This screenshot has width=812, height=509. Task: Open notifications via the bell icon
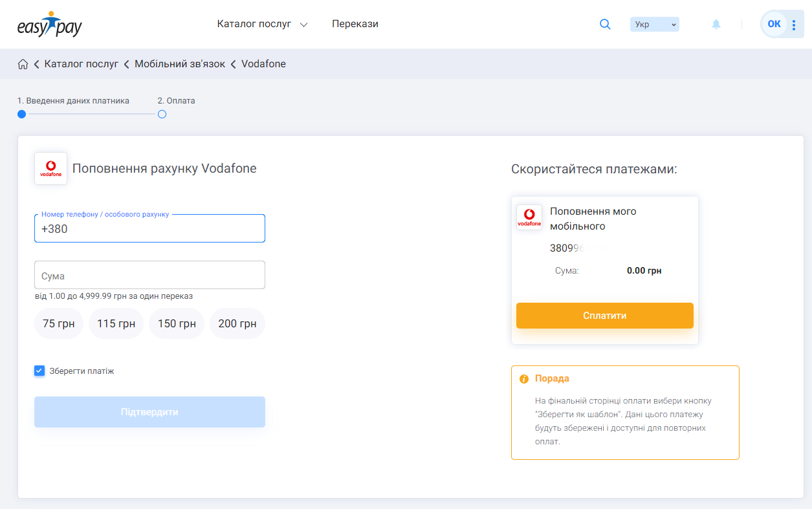(x=716, y=23)
